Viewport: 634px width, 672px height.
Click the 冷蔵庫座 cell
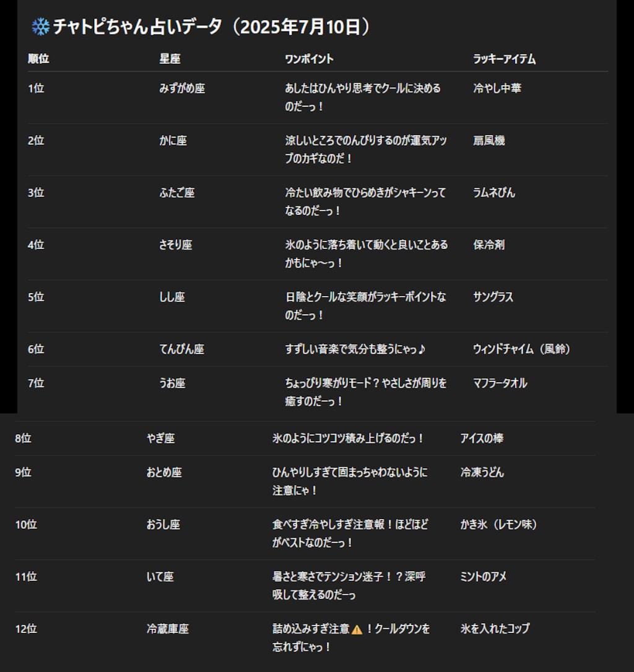click(x=168, y=629)
